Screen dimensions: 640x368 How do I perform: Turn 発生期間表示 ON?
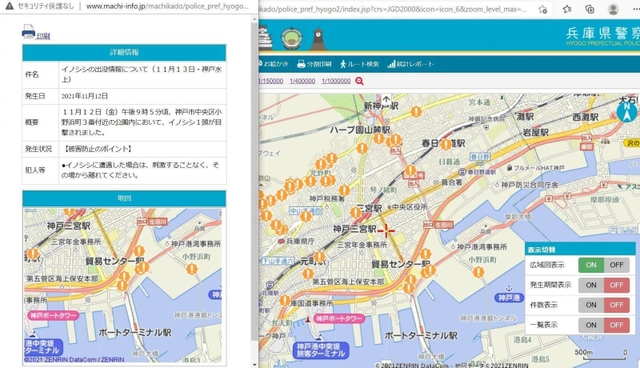click(591, 285)
